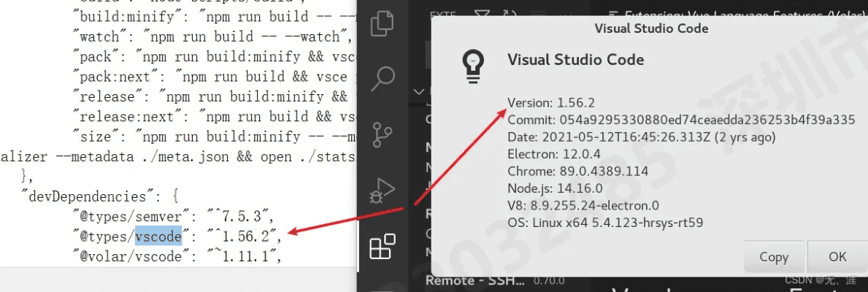Click the "@volar/vscode" dependency line
868x292 pixels.
(x=177, y=255)
